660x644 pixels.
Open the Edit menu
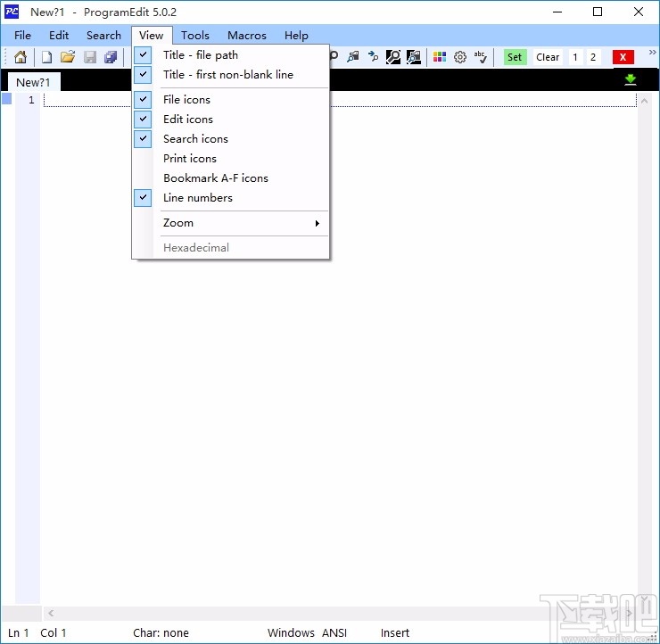pos(59,36)
